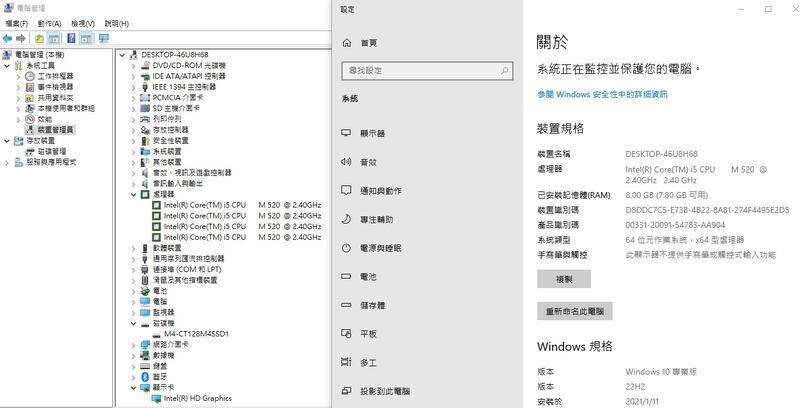Screen dimensions: 800x408
Task: Select the 網路介面卡 category
Action: pyautogui.click(x=170, y=345)
